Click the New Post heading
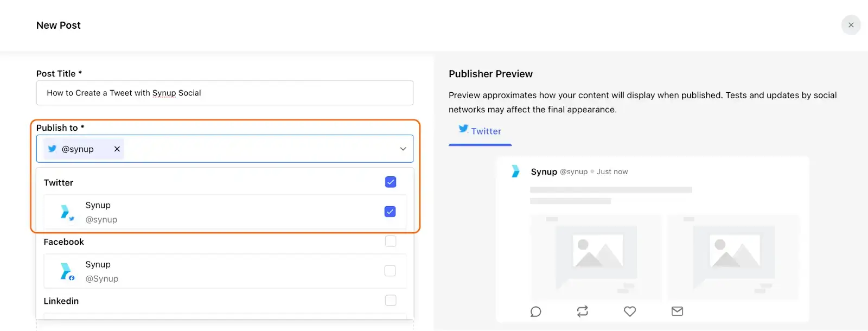Screen dimensions: 868x331 point(59,26)
